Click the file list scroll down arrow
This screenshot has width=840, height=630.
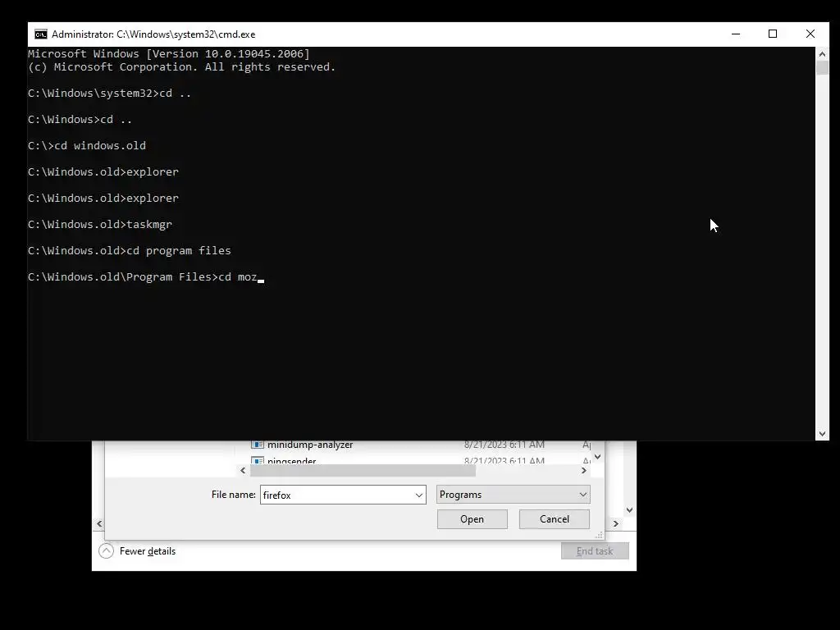(598, 457)
